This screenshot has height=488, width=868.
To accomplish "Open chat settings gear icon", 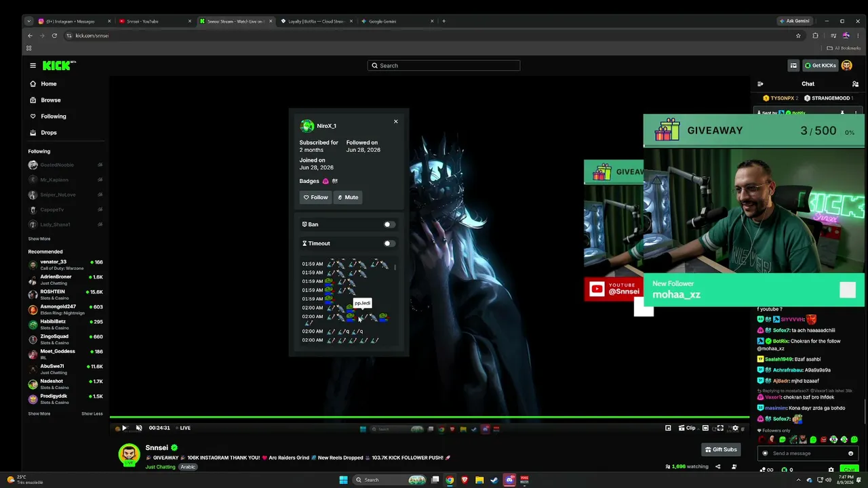I will tap(831, 470).
